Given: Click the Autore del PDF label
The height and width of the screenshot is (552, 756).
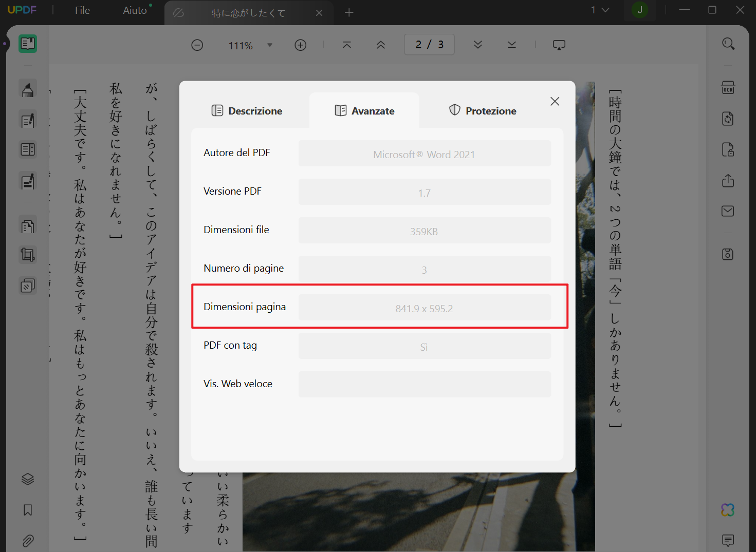Looking at the screenshot, I should [x=237, y=153].
